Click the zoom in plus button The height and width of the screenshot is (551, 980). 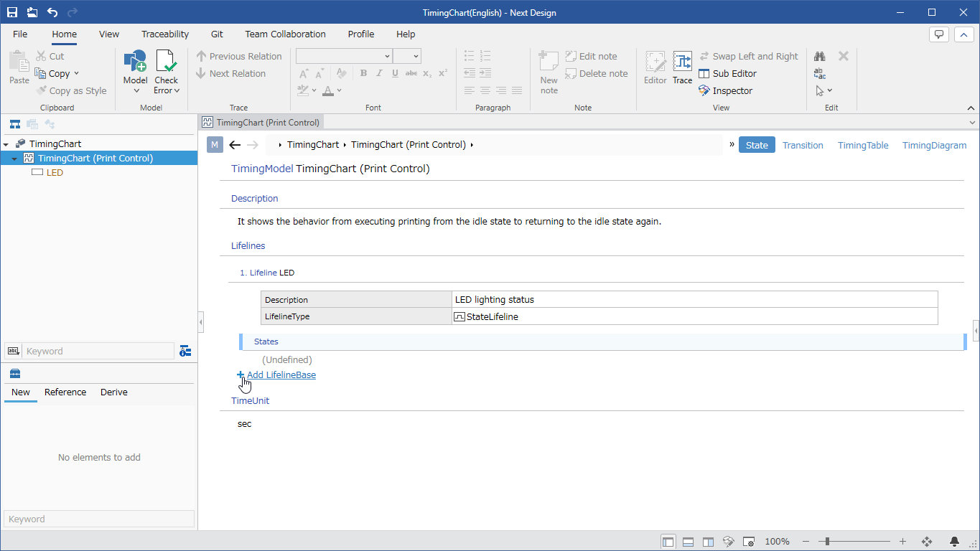pyautogui.click(x=902, y=542)
